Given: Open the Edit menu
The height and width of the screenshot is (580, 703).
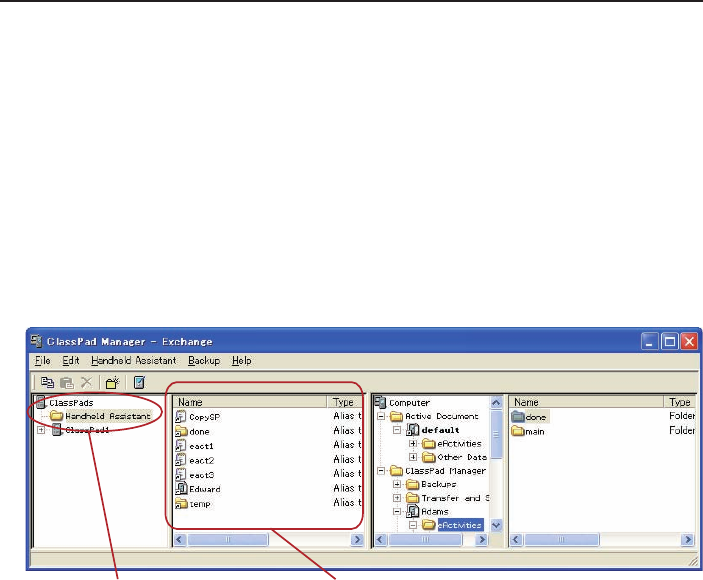Looking at the screenshot, I should click(x=71, y=360).
